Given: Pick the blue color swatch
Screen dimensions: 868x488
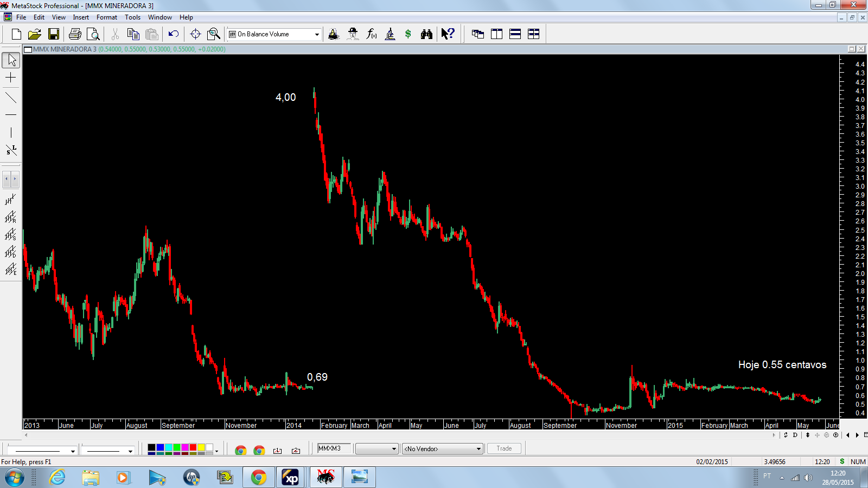Looking at the screenshot, I should point(160,447).
